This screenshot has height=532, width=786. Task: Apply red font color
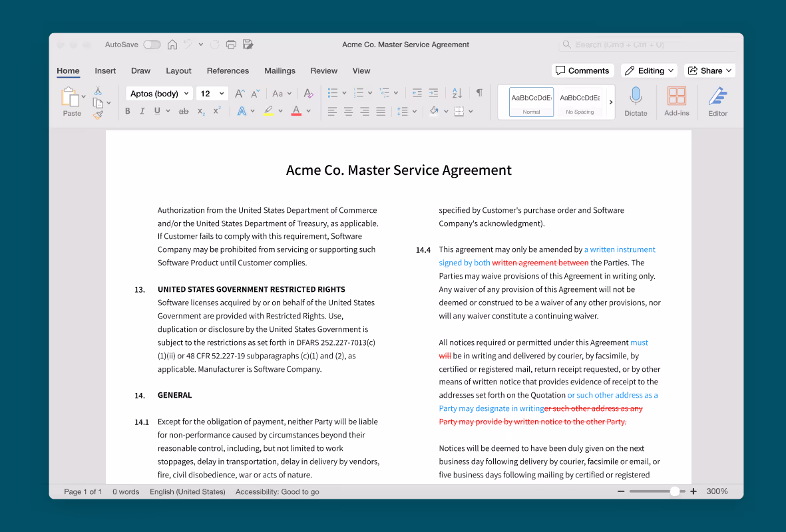pos(296,111)
